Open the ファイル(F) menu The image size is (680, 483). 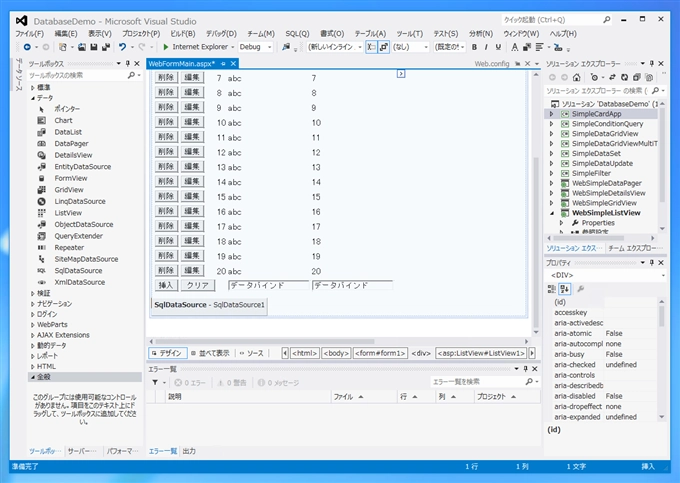coord(29,33)
